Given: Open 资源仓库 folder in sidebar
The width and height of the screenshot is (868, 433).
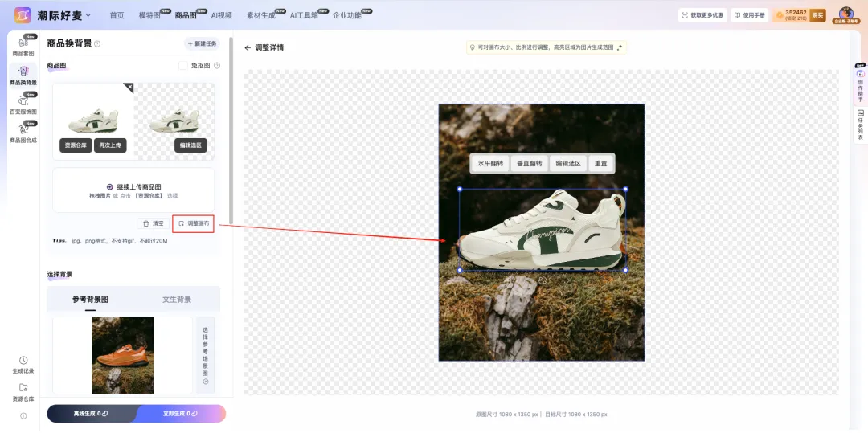Looking at the screenshot, I should tap(23, 393).
